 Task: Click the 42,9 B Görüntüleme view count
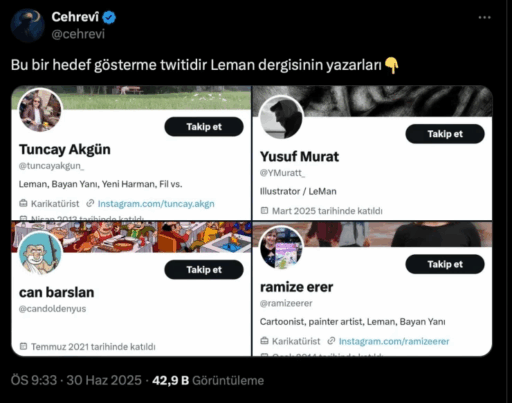coord(208,380)
